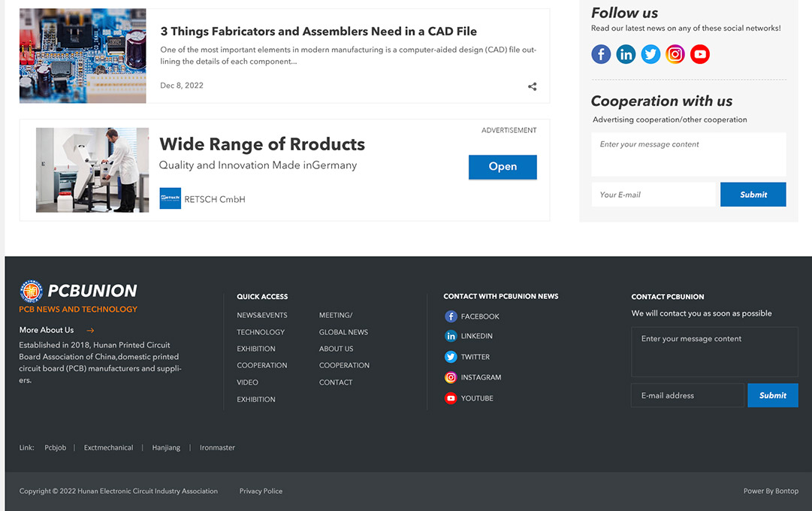The image size is (812, 511).
Task: Click Submit button in footer contact form
Action: click(x=772, y=395)
